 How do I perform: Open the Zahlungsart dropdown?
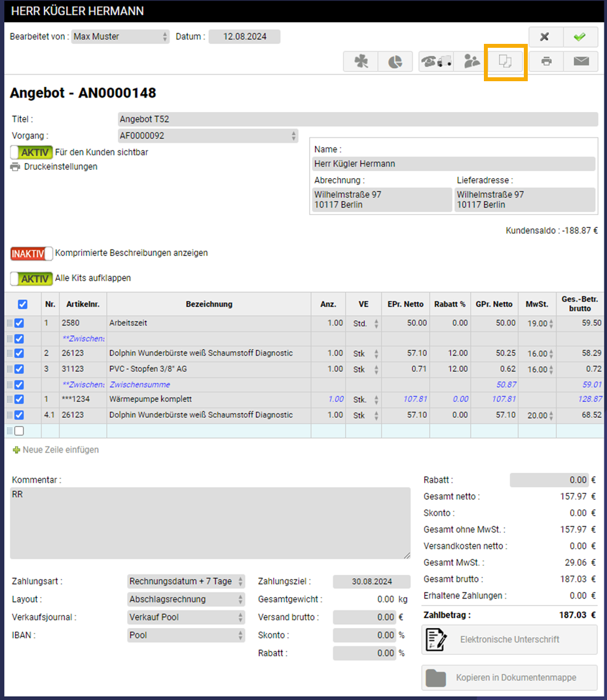pos(186,581)
